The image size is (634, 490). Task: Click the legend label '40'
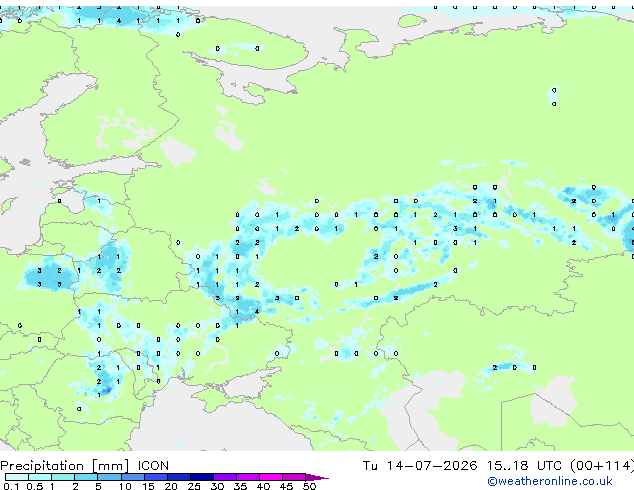pyautogui.click(x=263, y=486)
